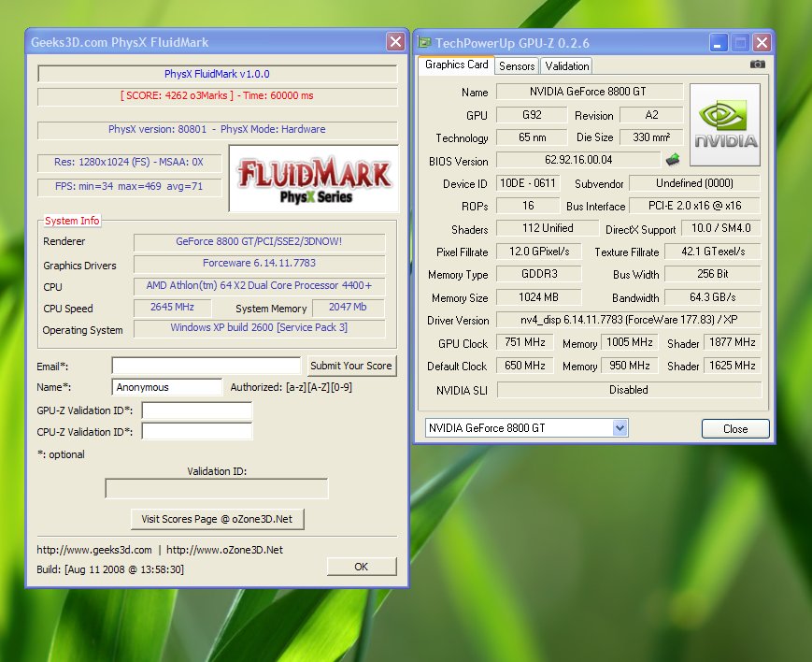Click the NVIDIA logo in GPU-Z
This screenshot has height=662, width=812.
click(x=725, y=125)
